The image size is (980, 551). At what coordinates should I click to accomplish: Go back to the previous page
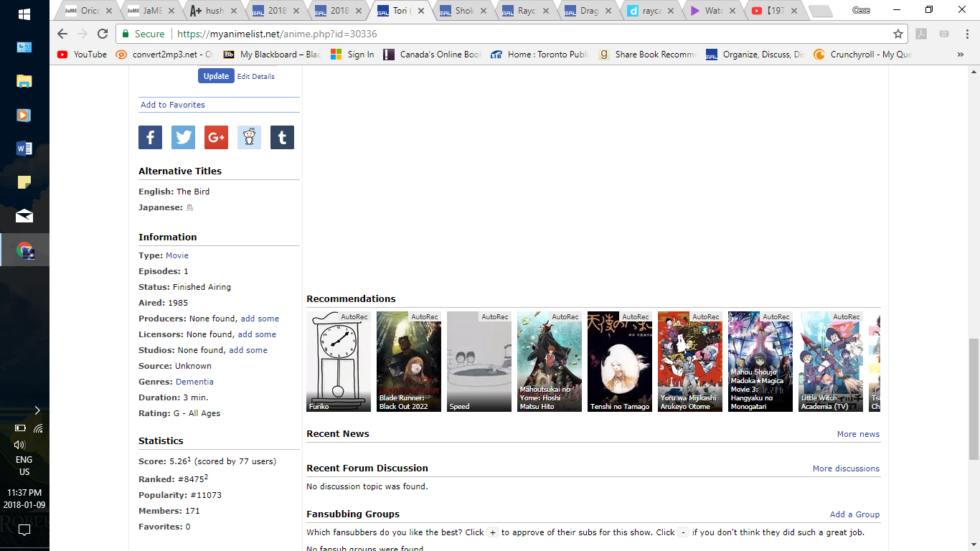point(62,34)
